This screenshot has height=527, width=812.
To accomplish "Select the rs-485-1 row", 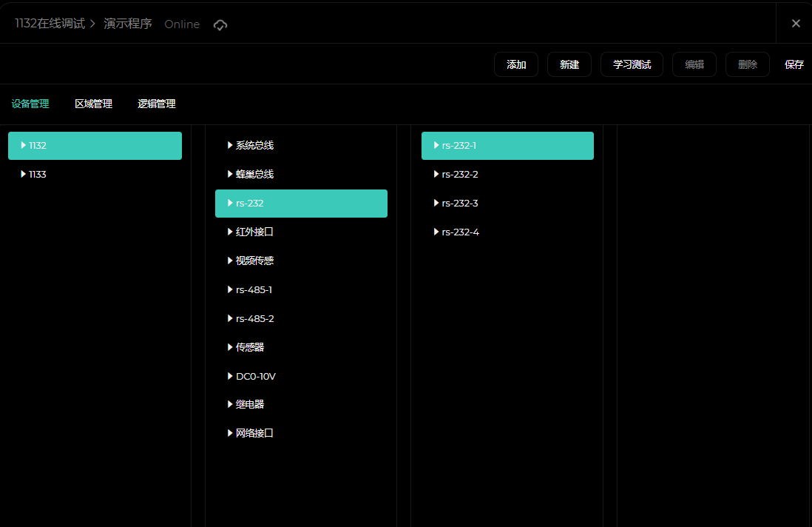I will (x=301, y=290).
